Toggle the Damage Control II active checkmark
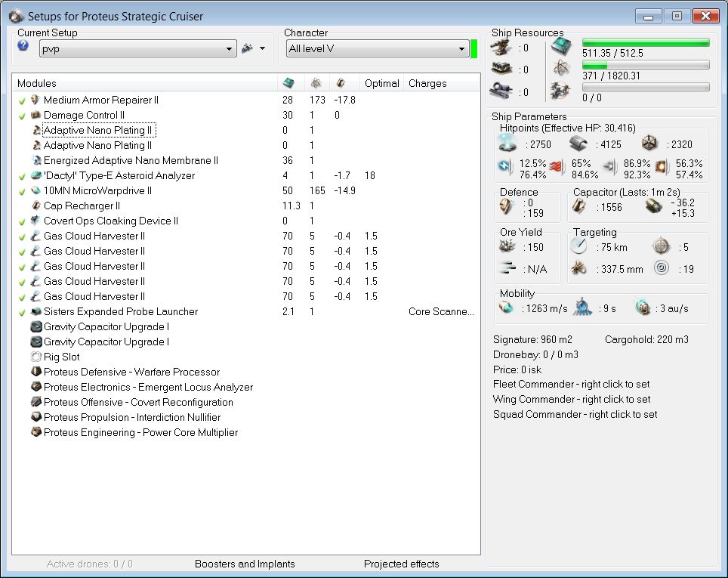The height and width of the screenshot is (578, 728). click(22, 116)
